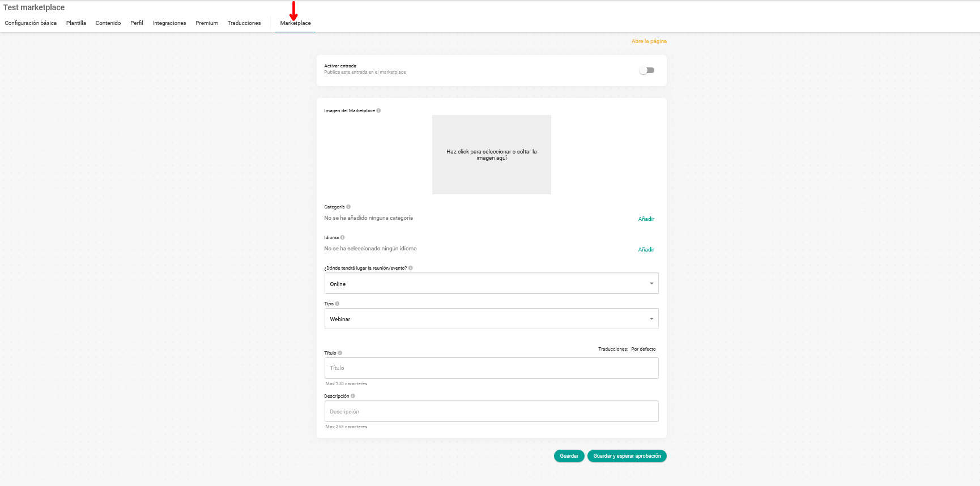
Task: Click the Categoría help icon
Action: [348, 207]
